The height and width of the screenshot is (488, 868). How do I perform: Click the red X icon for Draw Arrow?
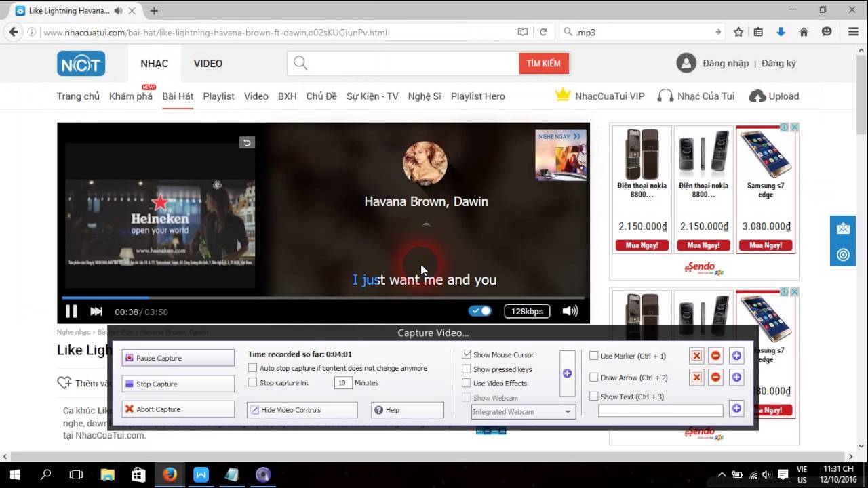pyautogui.click(x=696, y=378)
